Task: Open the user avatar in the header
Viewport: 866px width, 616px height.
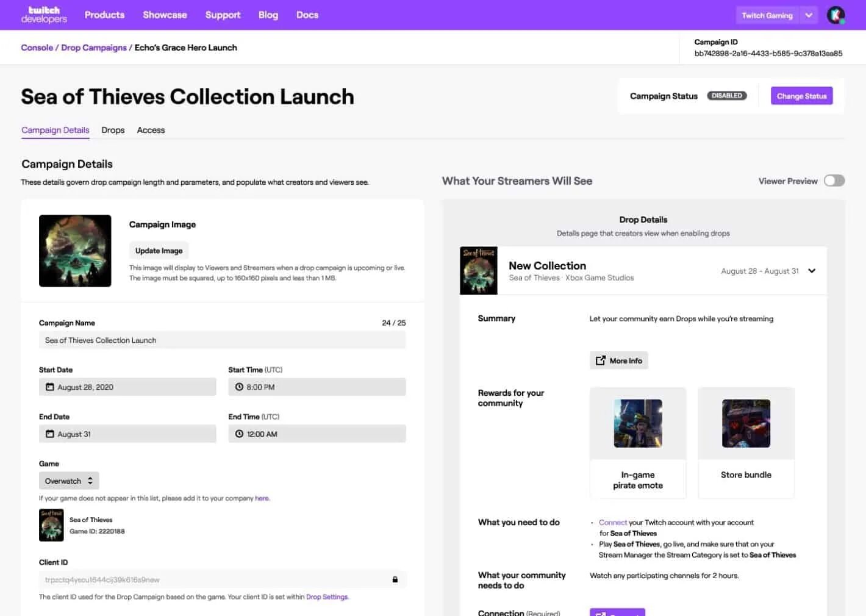Action: point(836,15)
